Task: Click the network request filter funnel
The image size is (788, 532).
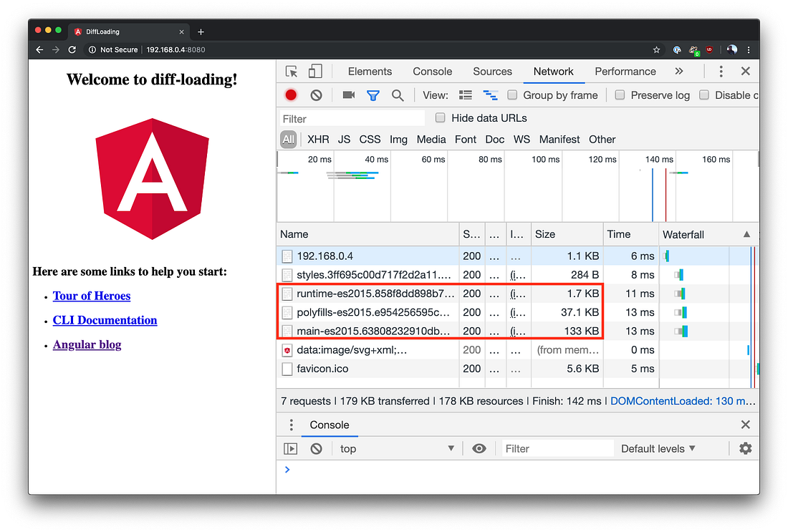Action: pos(373,95)
